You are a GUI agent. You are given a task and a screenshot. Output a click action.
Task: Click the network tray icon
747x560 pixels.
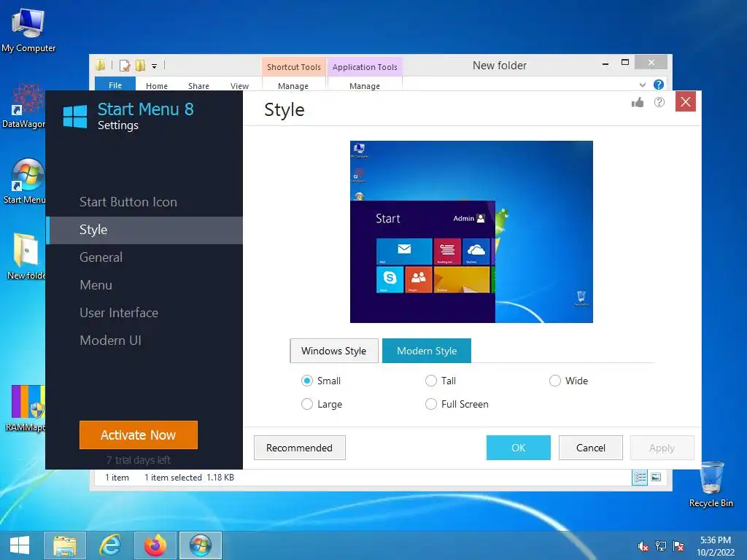click(x=661, y=546)
